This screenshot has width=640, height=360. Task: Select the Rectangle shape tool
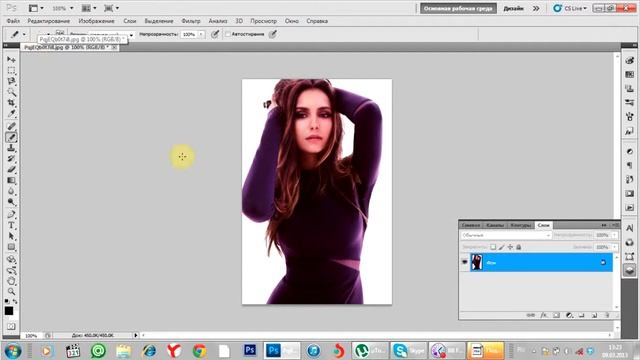11,247
